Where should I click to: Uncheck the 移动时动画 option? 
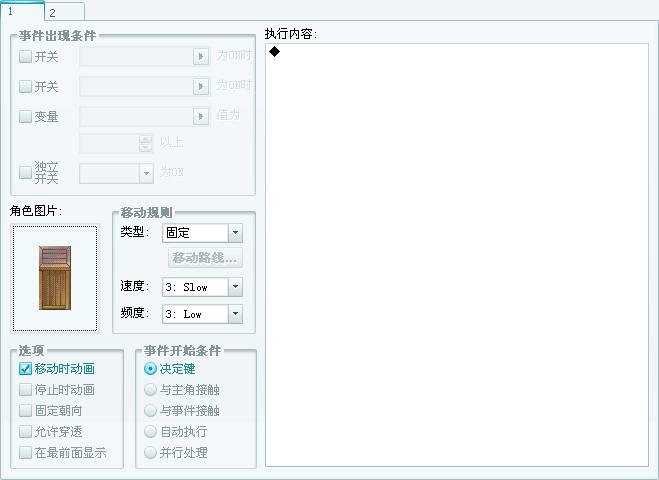point(25,369)
